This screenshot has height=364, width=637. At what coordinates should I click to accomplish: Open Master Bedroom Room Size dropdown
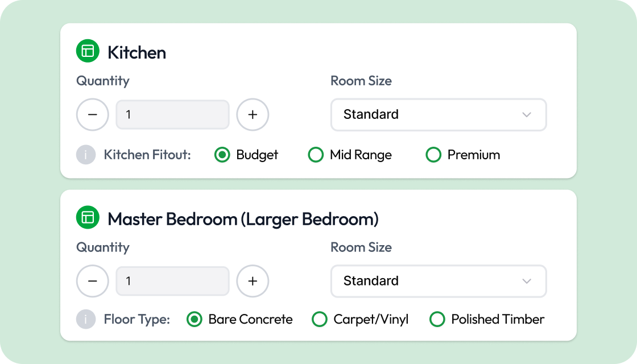coord(438,281)
